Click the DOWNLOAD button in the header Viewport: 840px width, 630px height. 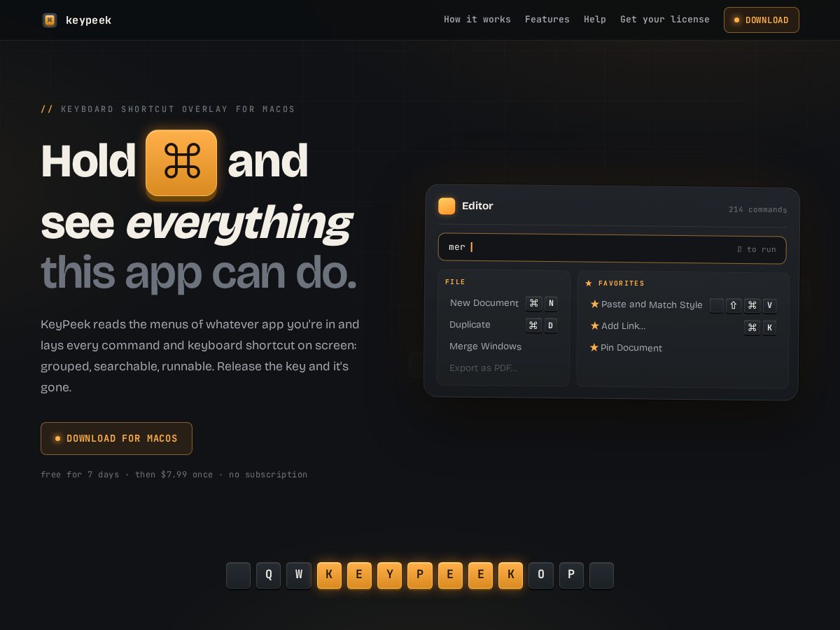pos(762,20)
